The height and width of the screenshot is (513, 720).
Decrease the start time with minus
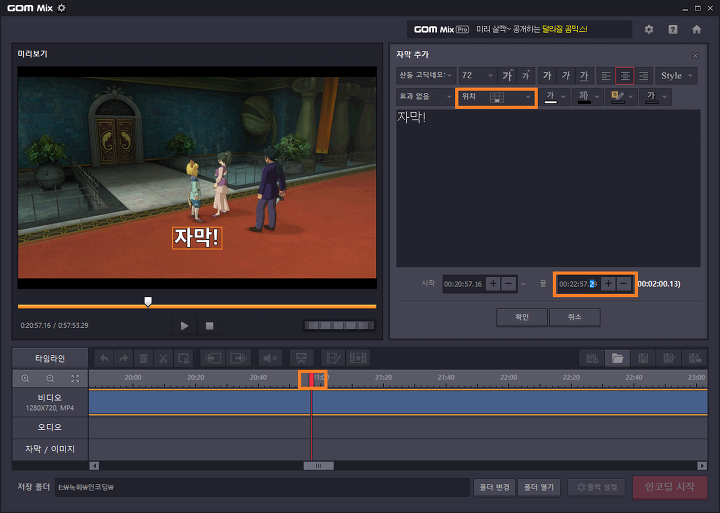pyautogui.click(x=508, y=284)
